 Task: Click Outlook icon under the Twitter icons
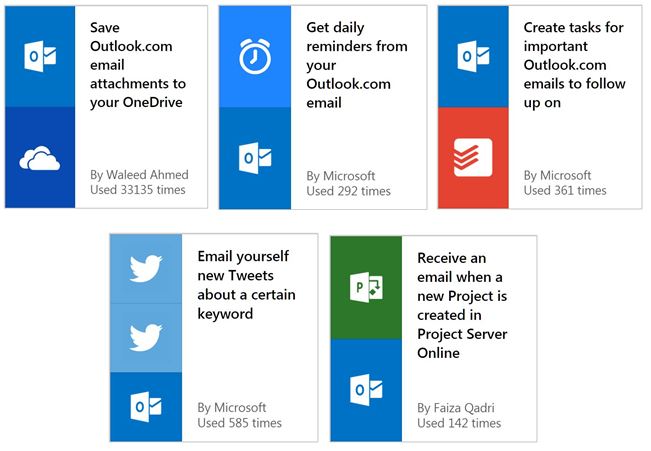146,407
